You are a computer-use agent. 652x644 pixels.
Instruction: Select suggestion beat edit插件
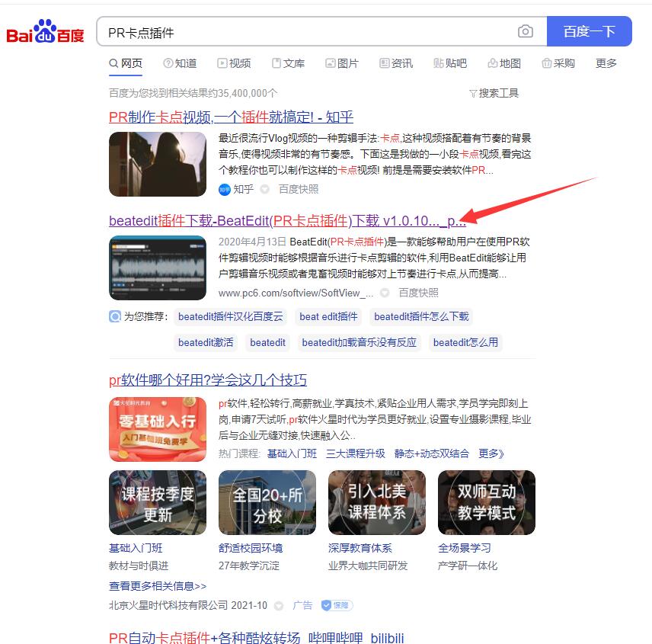pyautogui.click(x=328, y=316)
